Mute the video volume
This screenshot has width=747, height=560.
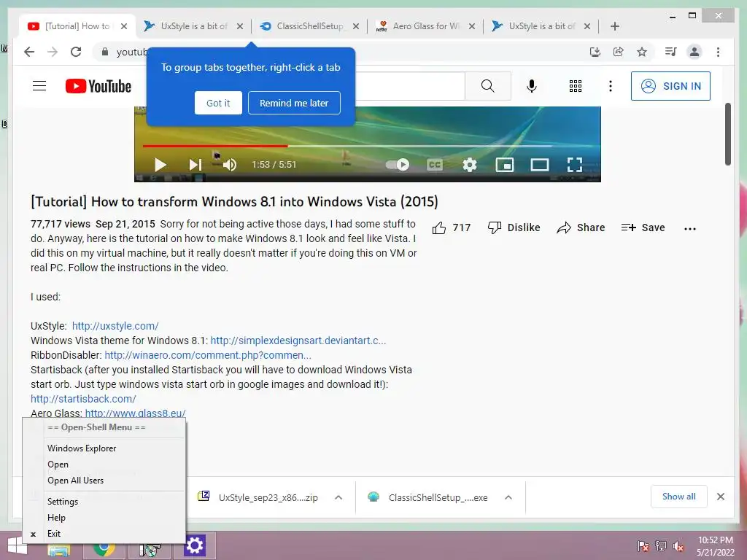[x=230, y=165]
